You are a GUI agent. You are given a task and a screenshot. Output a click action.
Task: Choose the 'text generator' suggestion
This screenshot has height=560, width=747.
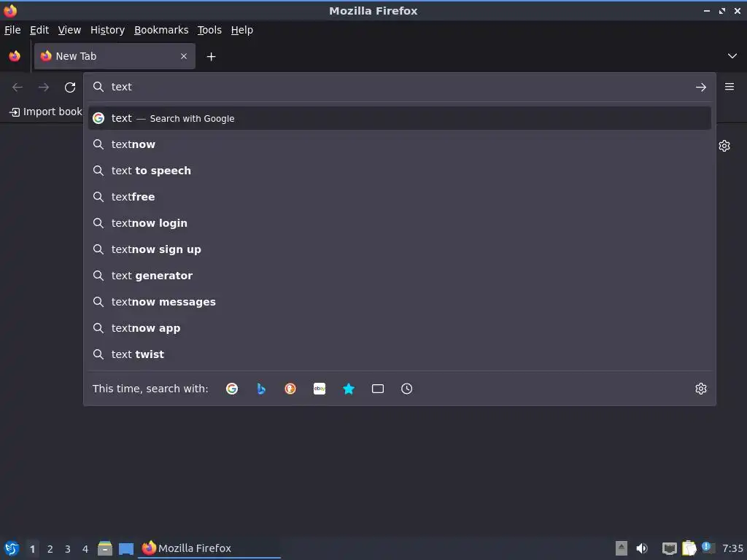click(x=400, y=275)
